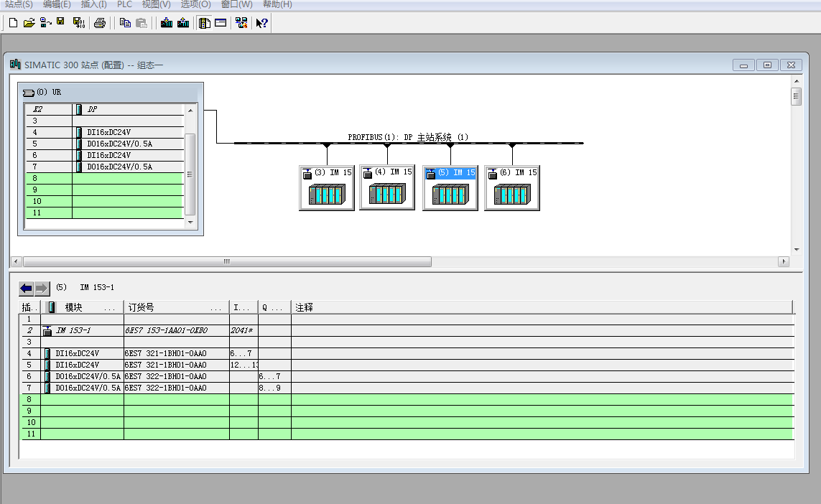The image size is (821, 504).
Task: Select UR rack slot 4 DI16xDC24V
Action: (x=105, y=132)
